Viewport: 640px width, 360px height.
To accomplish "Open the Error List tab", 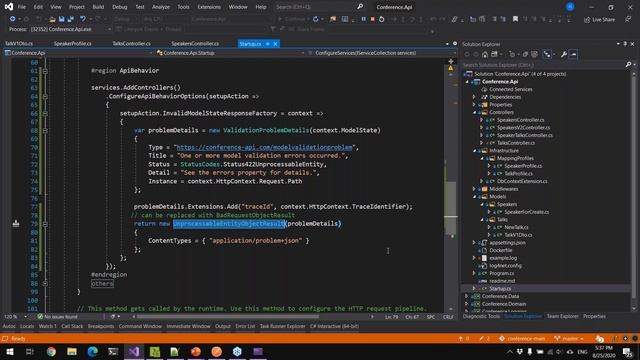I will pyautogui.click(x=245, y=326).
